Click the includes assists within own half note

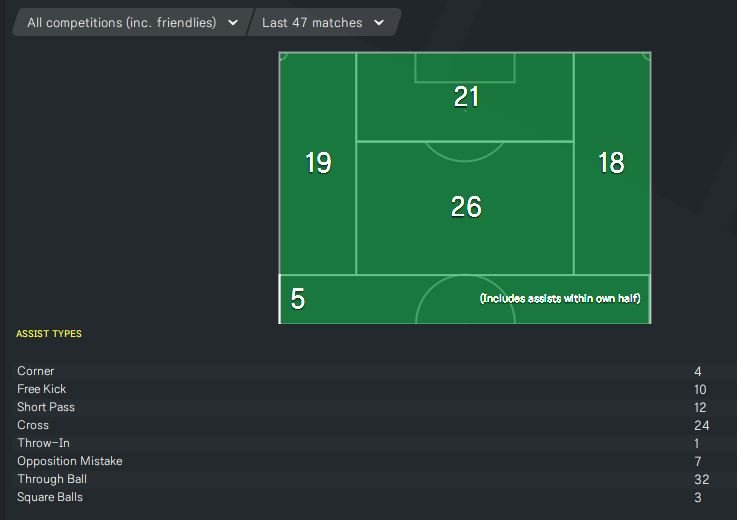tap(560, 299)
